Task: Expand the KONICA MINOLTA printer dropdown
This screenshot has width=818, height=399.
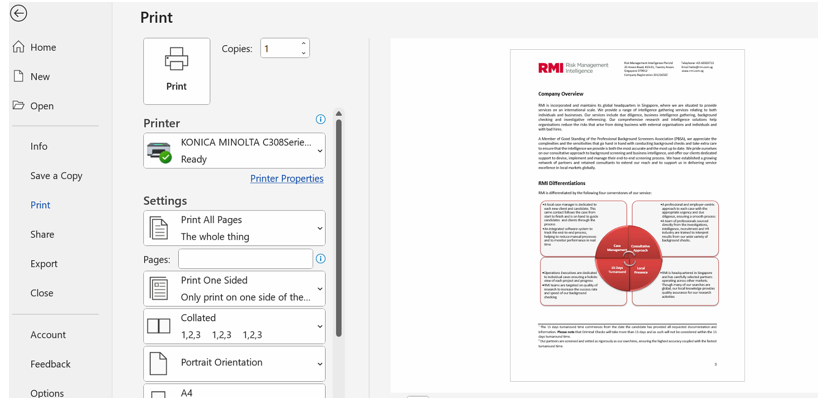Action: tap(234, 151)
